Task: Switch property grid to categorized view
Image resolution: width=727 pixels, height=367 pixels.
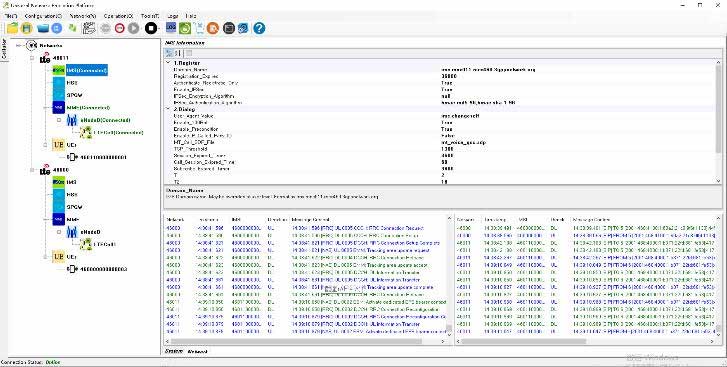Action: 169,53
